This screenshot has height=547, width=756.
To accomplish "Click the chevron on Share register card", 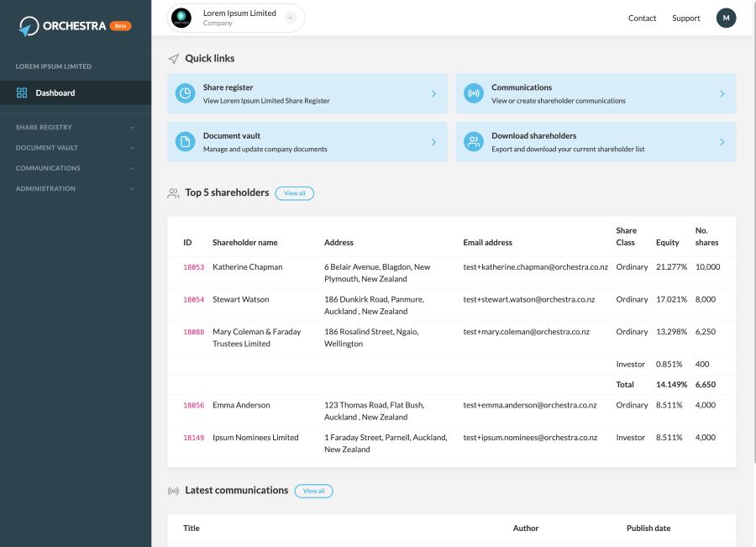I will [x=433, y=93].
